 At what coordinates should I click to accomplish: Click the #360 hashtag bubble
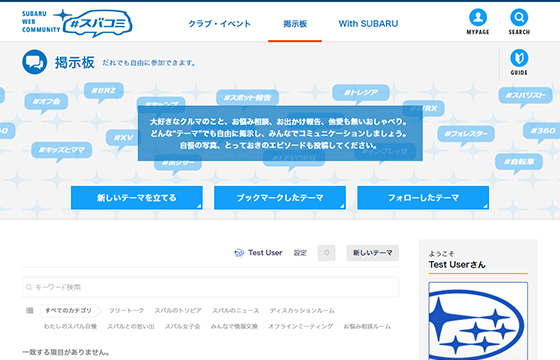click(x=542, y=131)
